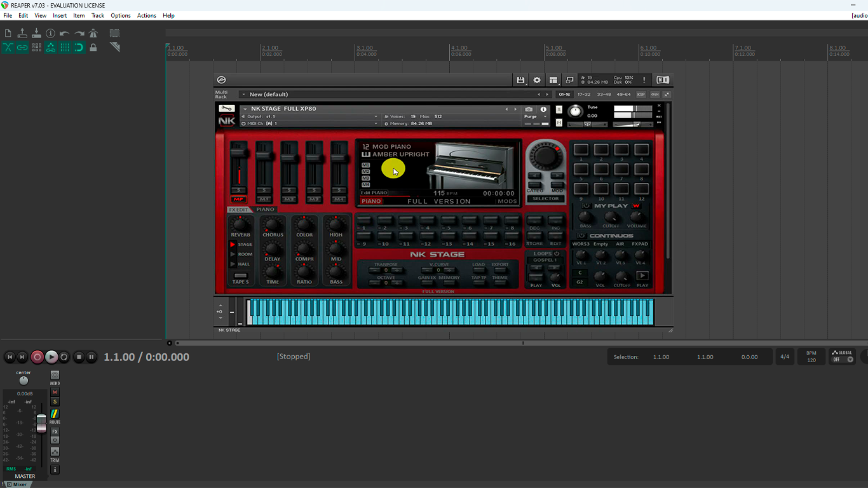Save the project with the download-arrow icon

(36, 33)
